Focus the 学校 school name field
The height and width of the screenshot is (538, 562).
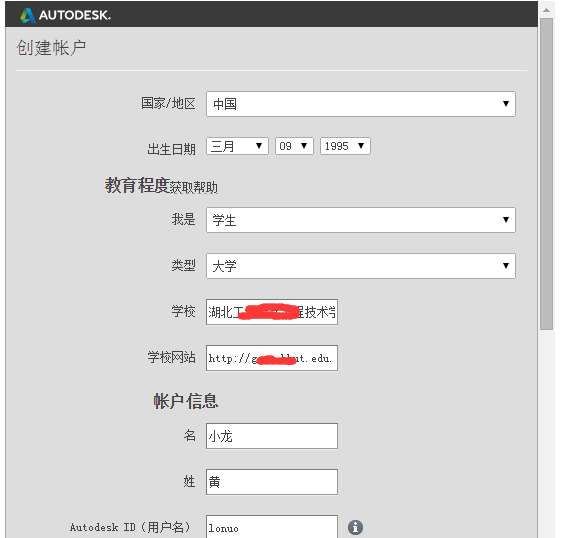272,312
